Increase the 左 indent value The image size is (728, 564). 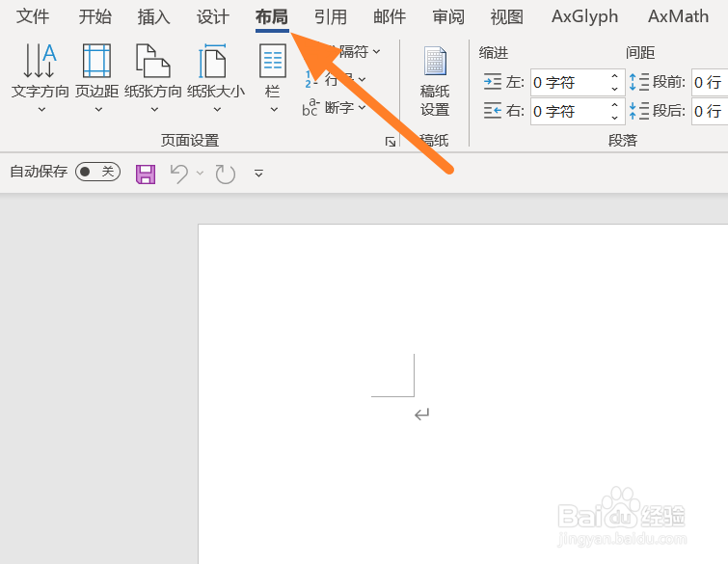(x=615, y=76)
